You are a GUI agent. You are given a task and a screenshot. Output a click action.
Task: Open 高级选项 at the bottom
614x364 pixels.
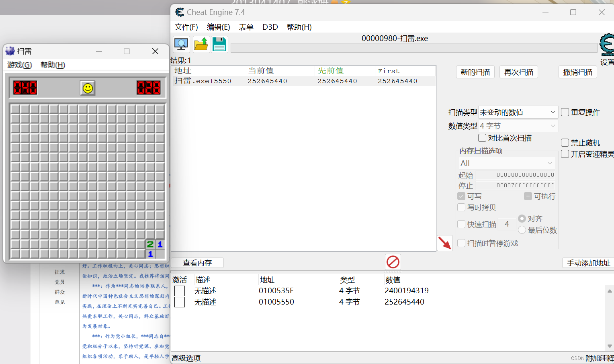click(186, 358)
